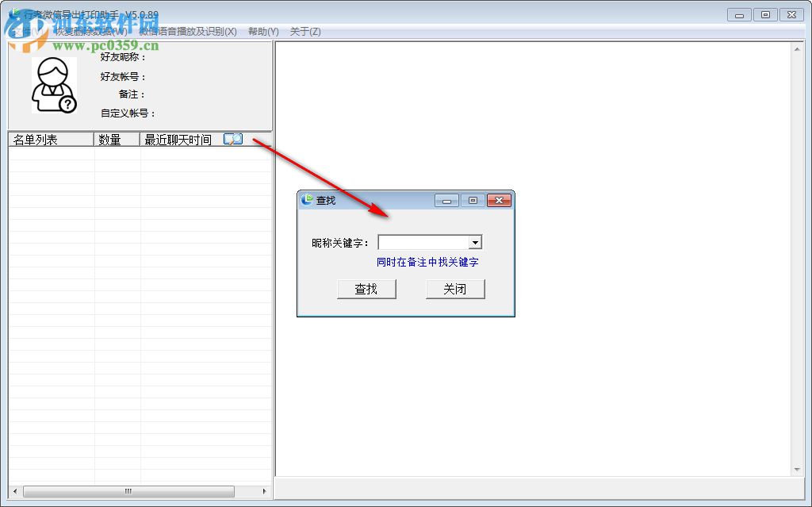812x507 pixels.
Task: Click the 查找 search button
Action: (x=366, y=289)
